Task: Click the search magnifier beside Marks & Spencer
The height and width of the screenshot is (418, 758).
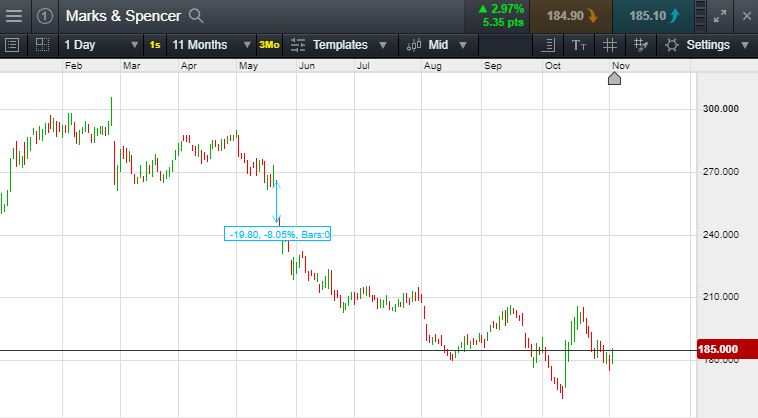Action: (197, 16)
